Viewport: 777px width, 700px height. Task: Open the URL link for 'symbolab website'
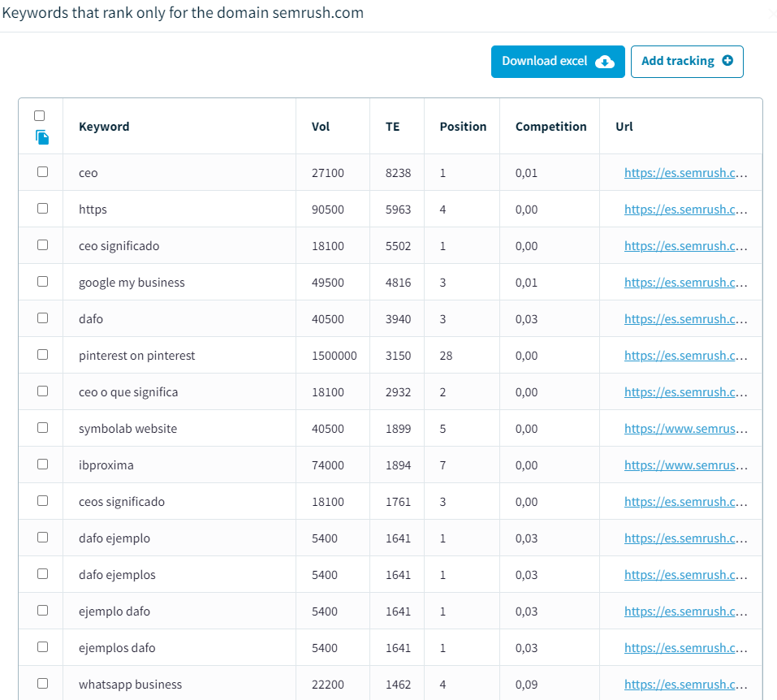(x=685, y=429)
